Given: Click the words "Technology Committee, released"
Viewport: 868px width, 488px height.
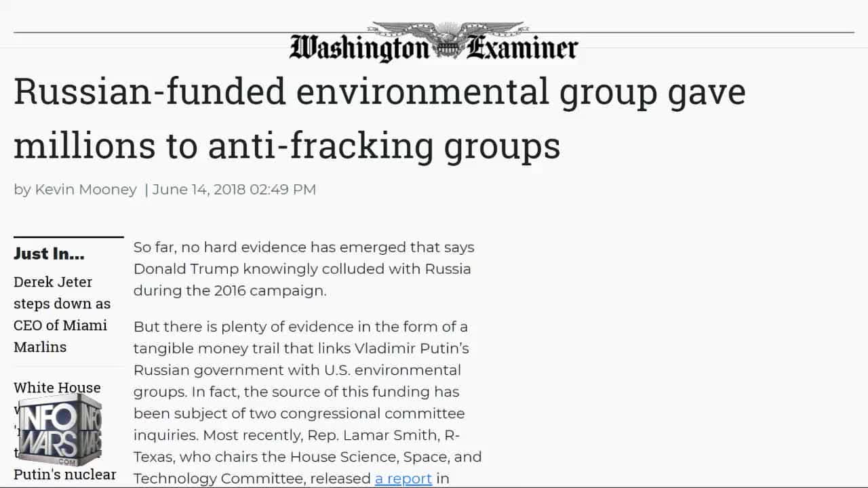Looking at the screenshot, I should [x=252, y=479].
